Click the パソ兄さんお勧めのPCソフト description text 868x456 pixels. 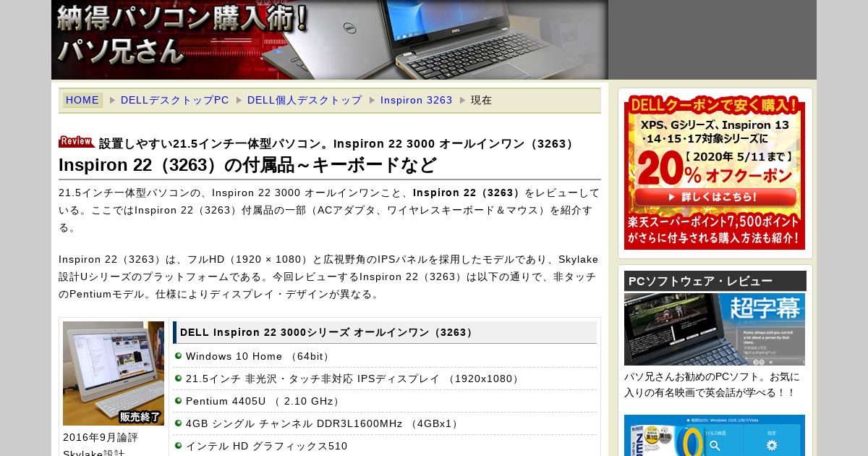[x=712, y=384]
